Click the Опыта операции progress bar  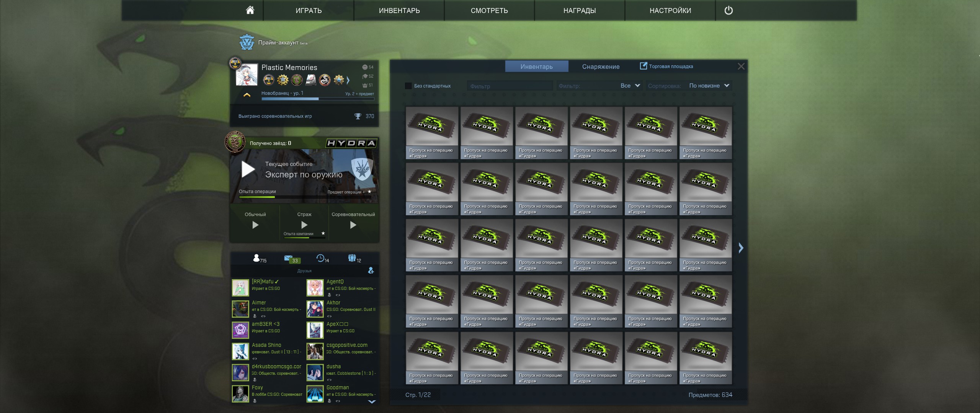(305, 197)
